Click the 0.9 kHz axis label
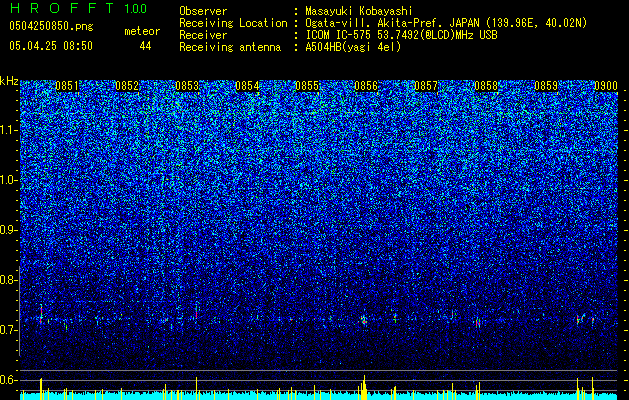This screenshot has height=400, width=629. click(x=9, y=230)
